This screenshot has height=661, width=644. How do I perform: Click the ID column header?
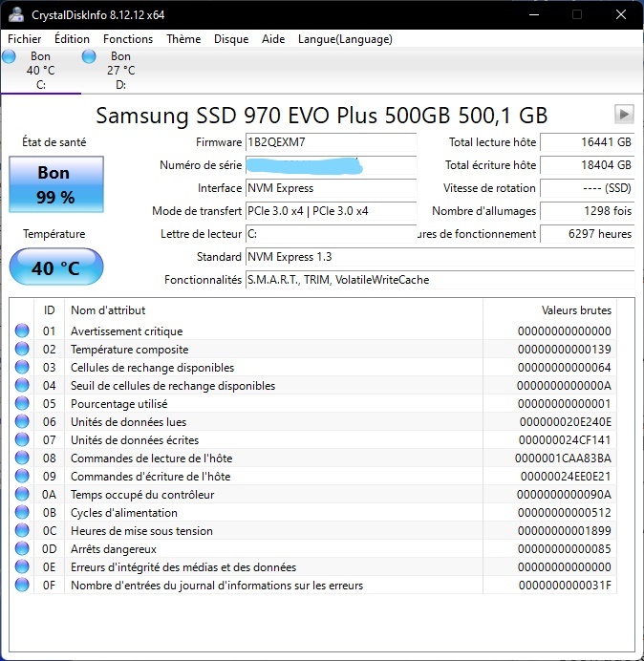tap(50, 310)
